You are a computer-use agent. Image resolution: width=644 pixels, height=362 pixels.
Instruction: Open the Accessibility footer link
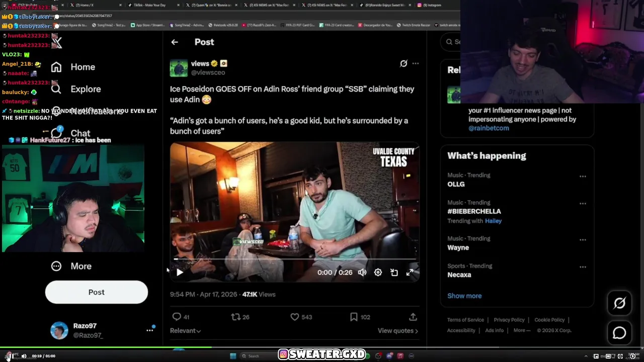(461, 330)
